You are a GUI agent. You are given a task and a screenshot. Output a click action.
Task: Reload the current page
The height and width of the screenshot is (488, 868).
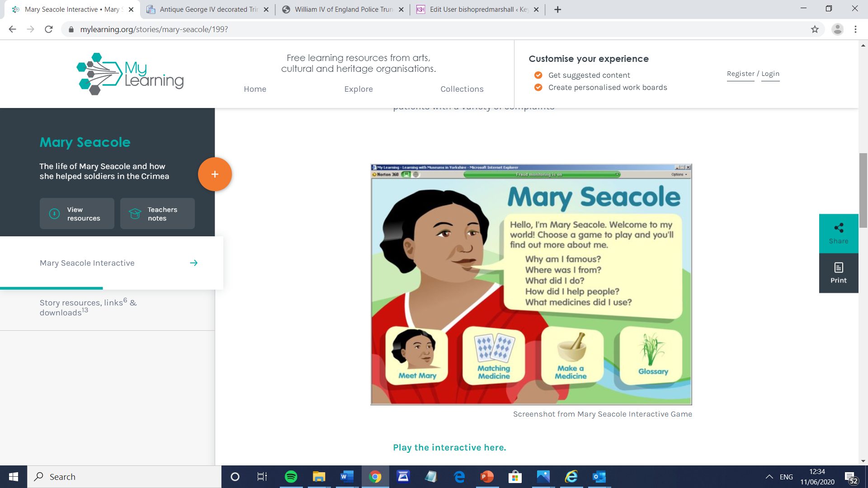tap(49, 29)
